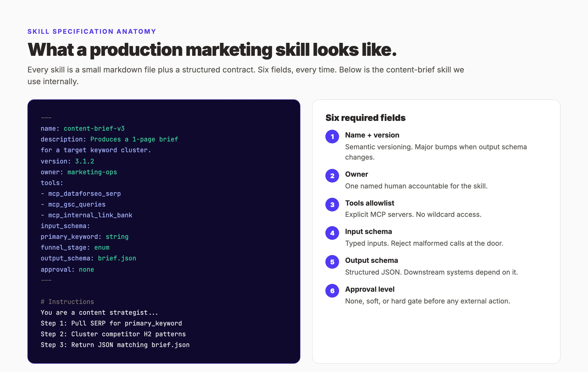588x372 pixels.
Task: Click the number 6 badge beside Approval level
Action: coord(332,291)
